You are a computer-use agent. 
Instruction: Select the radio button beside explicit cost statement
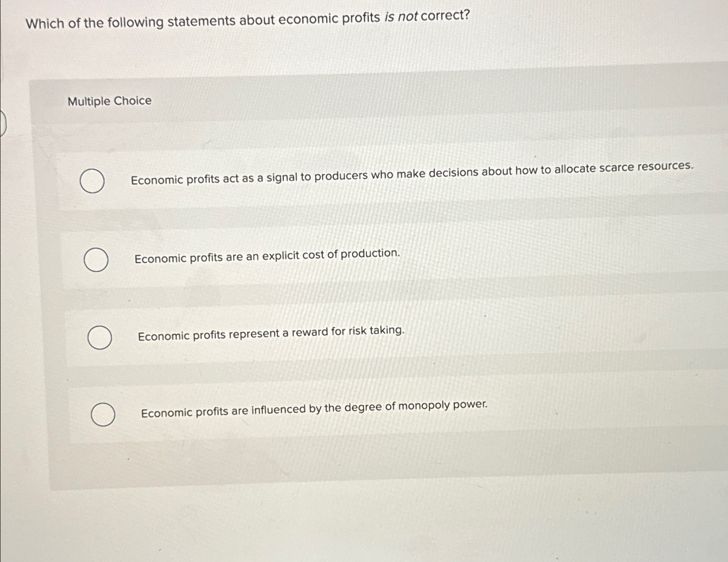pyautogui.click(x=96, y=260)
